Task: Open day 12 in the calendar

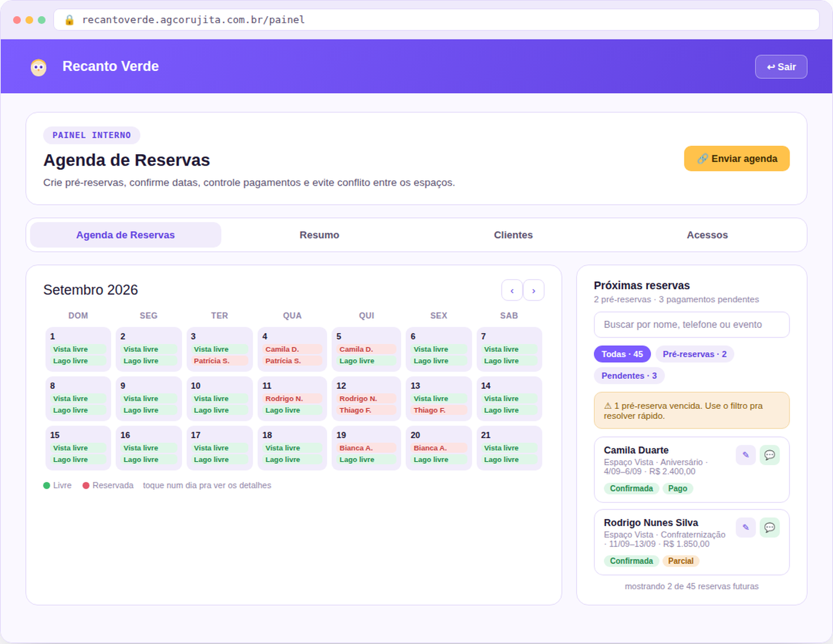Action: (x=367, y=399)
